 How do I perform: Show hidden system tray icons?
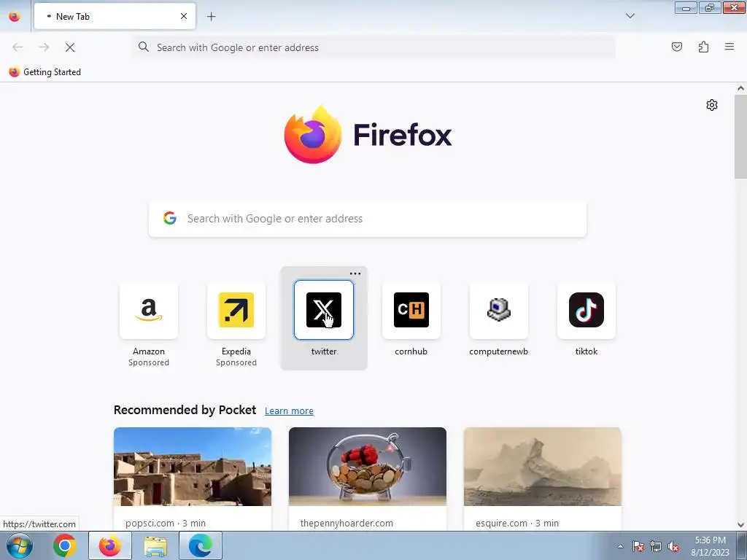coord(620,546)
